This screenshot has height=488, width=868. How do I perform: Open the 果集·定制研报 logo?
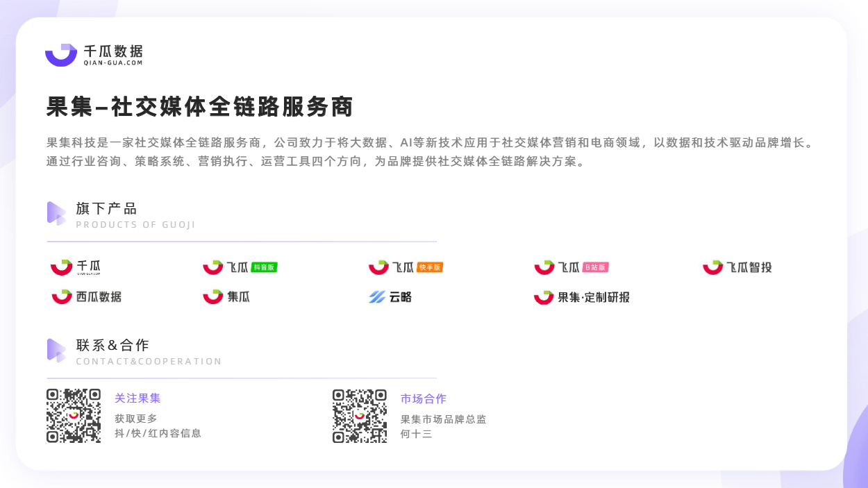pos(582,297)
